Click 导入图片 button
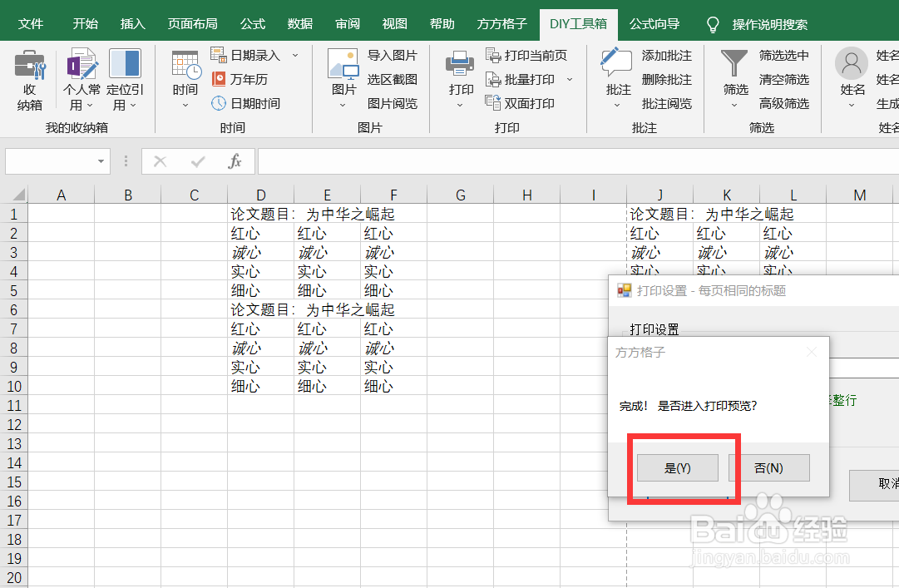Viewport: 899px width, 588px height. [393, 56]
